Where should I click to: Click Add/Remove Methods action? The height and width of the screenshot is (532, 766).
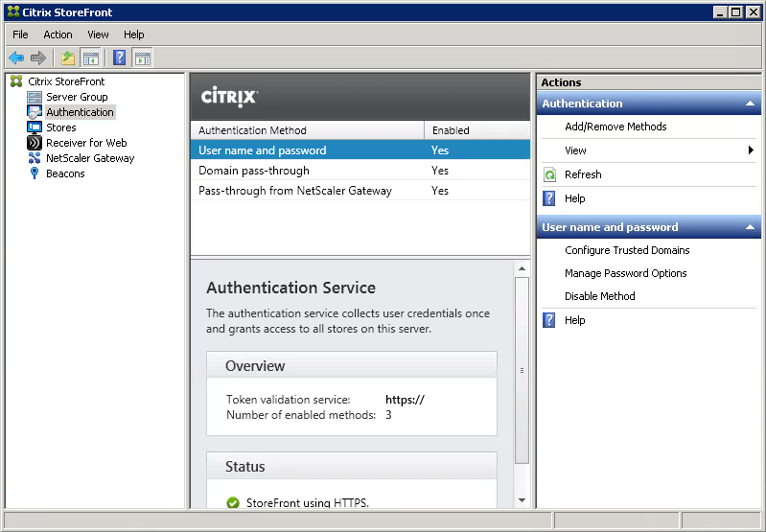[x=615, y=127]
